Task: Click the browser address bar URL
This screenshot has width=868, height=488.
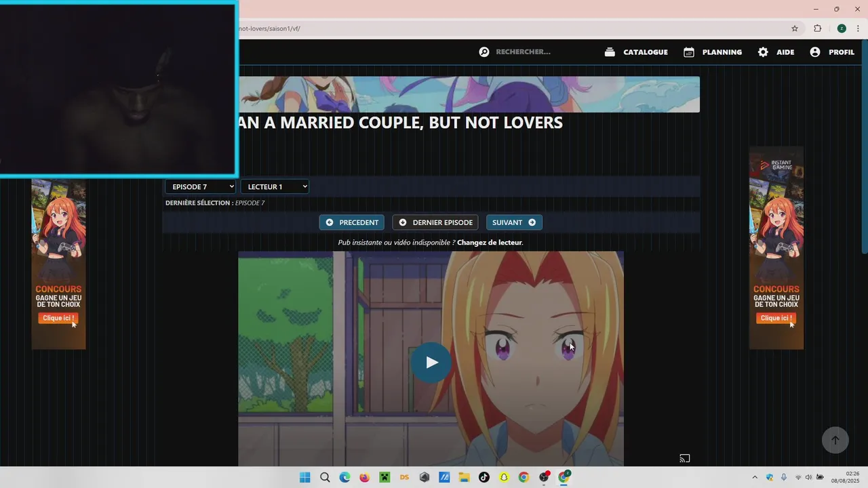Action: [x=269, y=28]
